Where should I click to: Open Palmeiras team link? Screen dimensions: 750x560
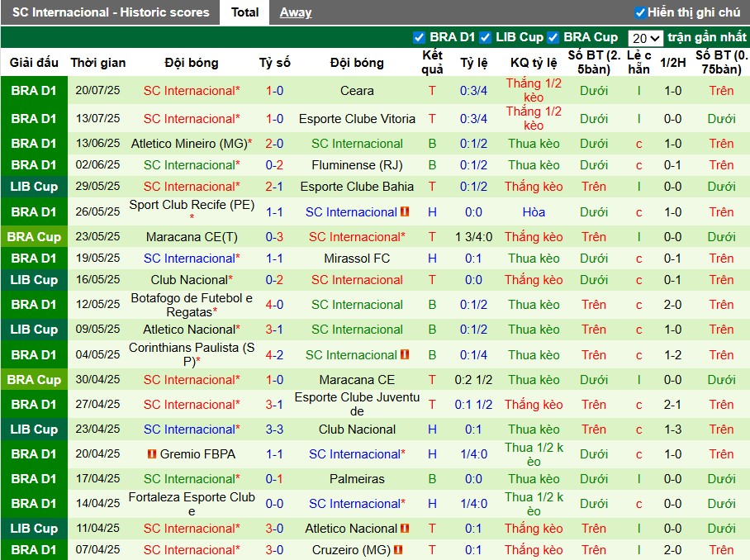click(357, 479)
